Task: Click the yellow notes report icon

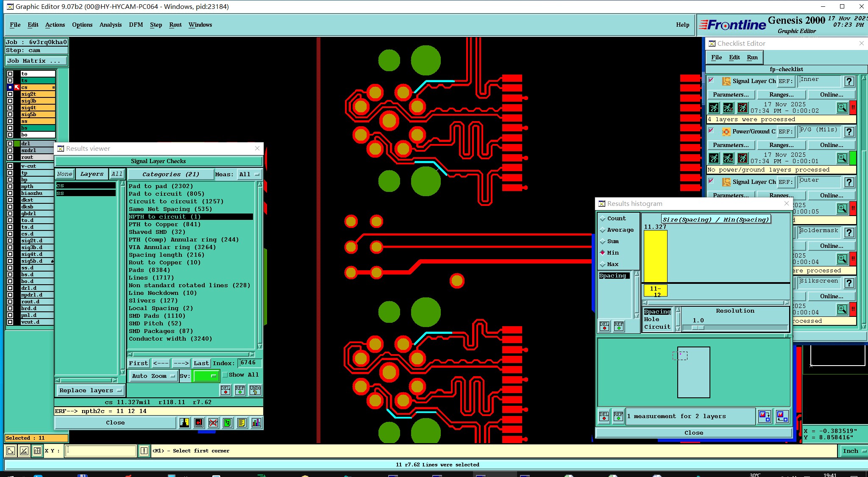Action: pos(242,423)
